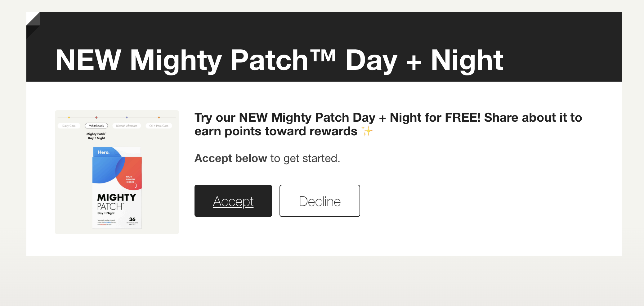Choose the Blemish Aftercare pill label
The image size is (644, 306).
(127, 126)
